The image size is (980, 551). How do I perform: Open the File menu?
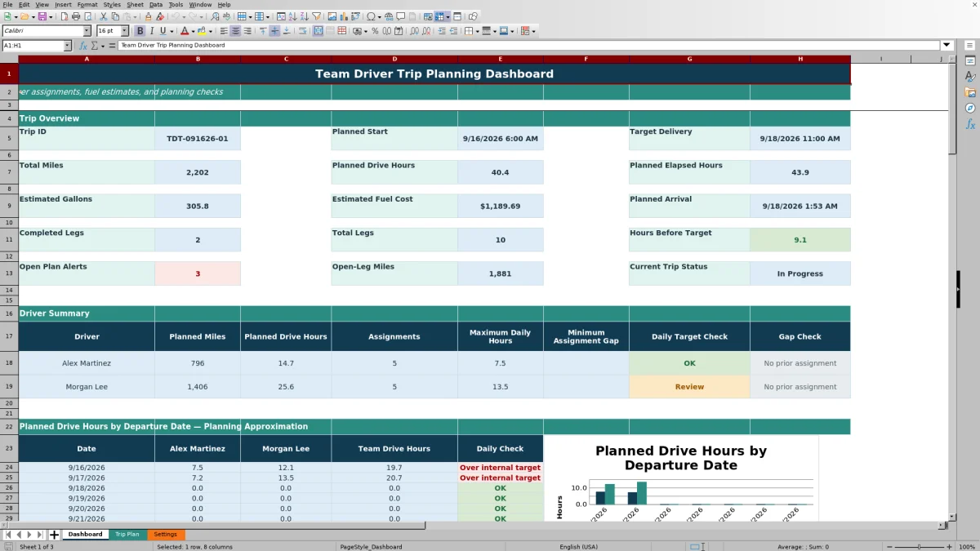click(x=7, y=4)
